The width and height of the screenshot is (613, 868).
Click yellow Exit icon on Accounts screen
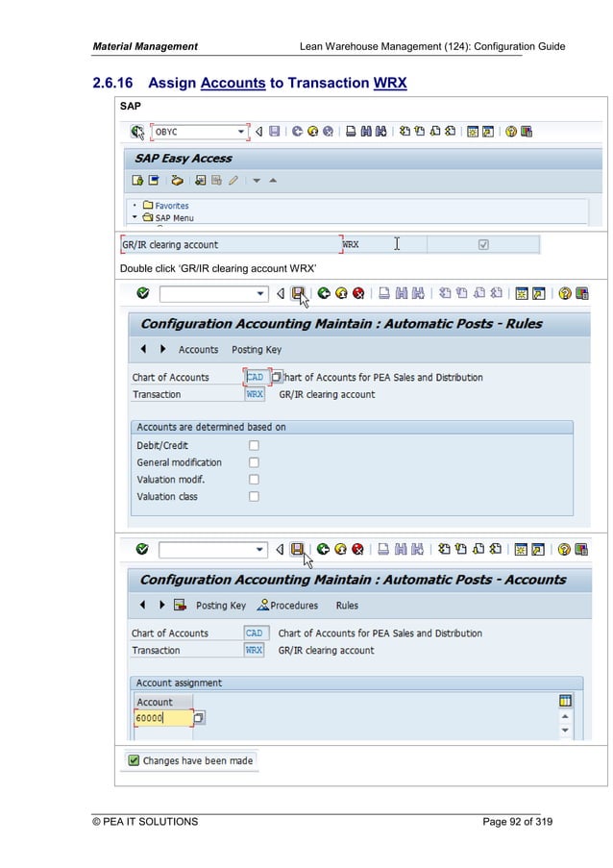[340, 549]
